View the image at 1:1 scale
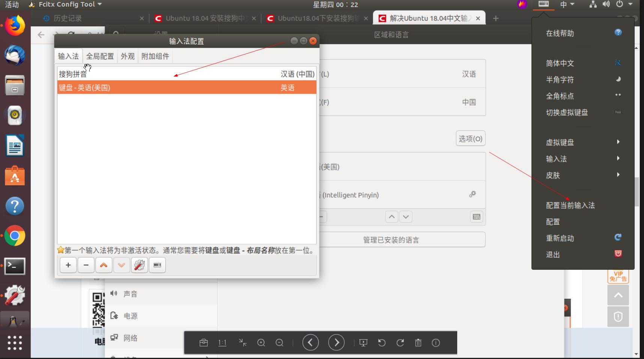 point(222,342)
